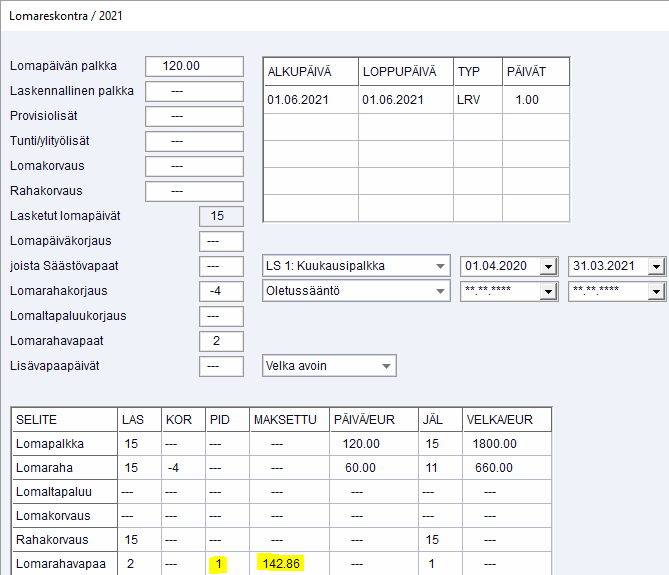This screenshot has height=575, width=669.
Task: Select the Lomarahavapaat field with value 2
Action: tap(222, 341)
